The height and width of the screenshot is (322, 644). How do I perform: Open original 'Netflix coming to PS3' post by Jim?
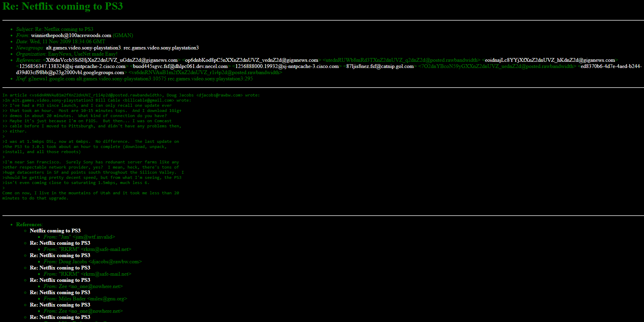point(55,231)
